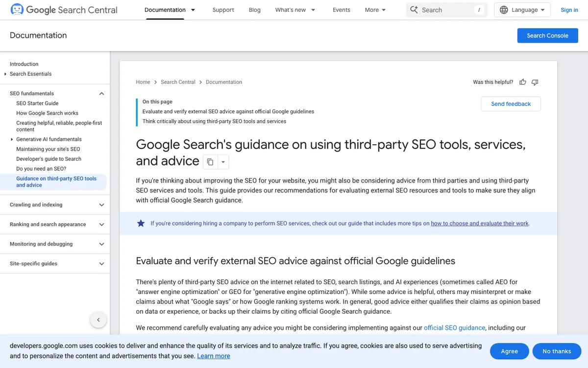588x368 pixels.
Task: Open the official SEO guidance link
Action: [x=454, y=328]
